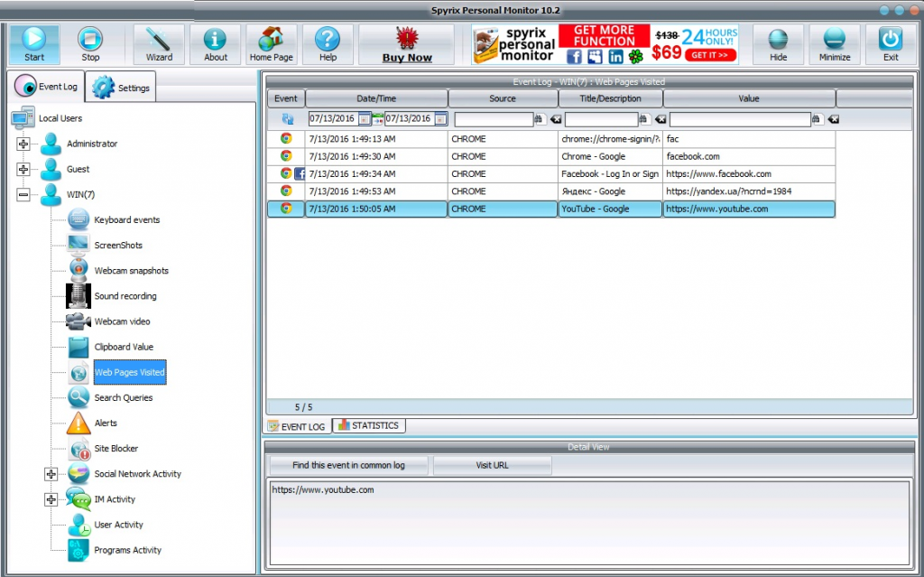The height and width of the screenshot is (577, 924).
Task: Switch to the STATISTICS tab
Action: pyautogui.click(x=369, y=425)
